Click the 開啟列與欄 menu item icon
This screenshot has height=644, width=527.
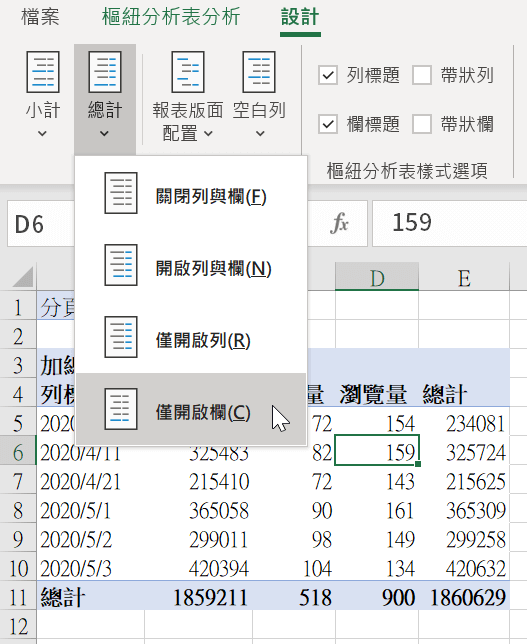(121, 265)
